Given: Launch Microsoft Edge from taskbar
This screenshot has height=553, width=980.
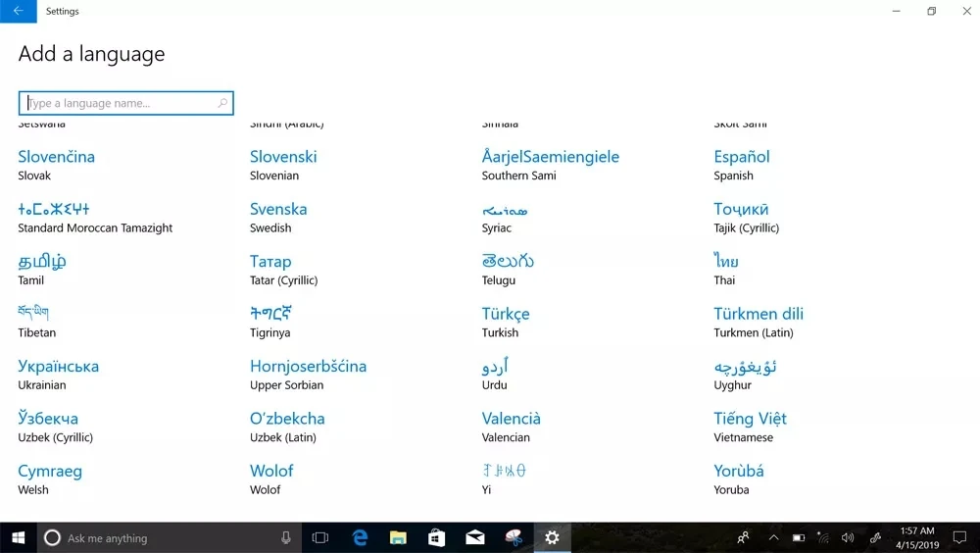Looking at the screenshot, I should tap(360, 538).
